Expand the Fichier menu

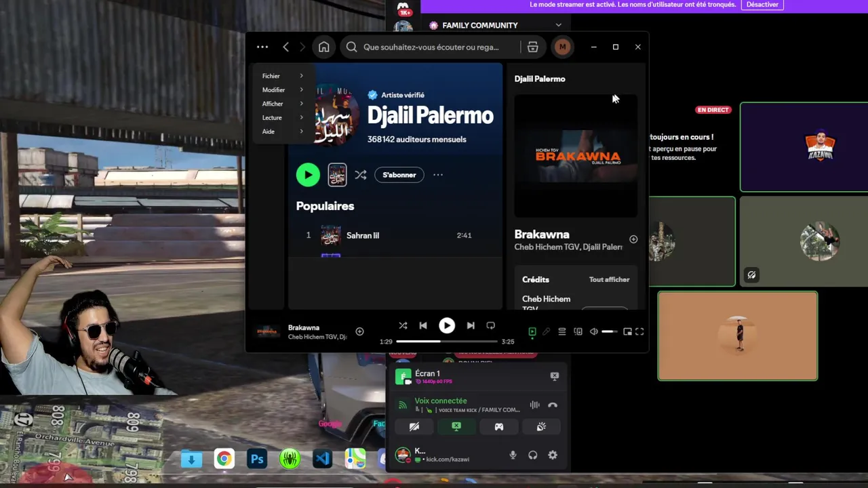coord(282,76)
